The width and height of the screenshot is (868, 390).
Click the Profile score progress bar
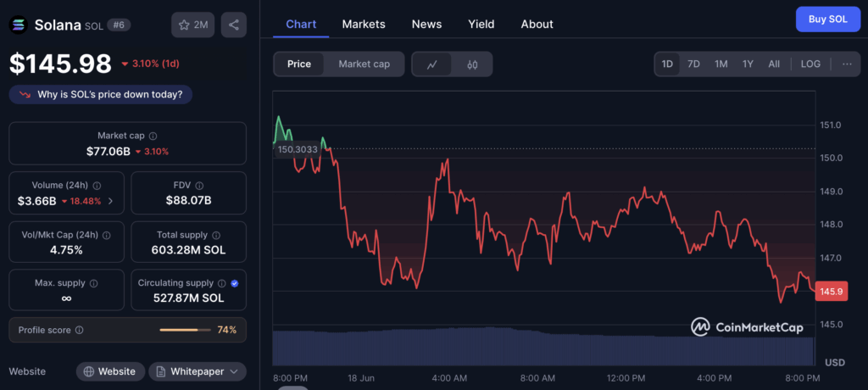185,330
